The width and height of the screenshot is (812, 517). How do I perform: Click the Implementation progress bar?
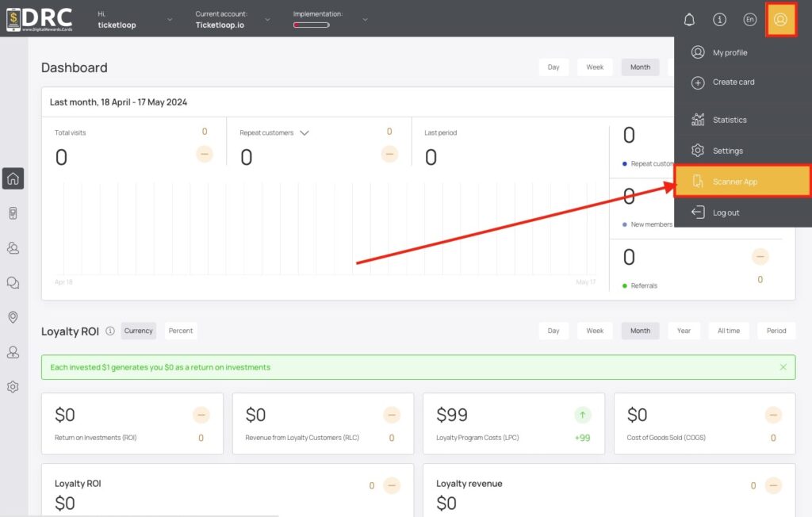point(311,25)
